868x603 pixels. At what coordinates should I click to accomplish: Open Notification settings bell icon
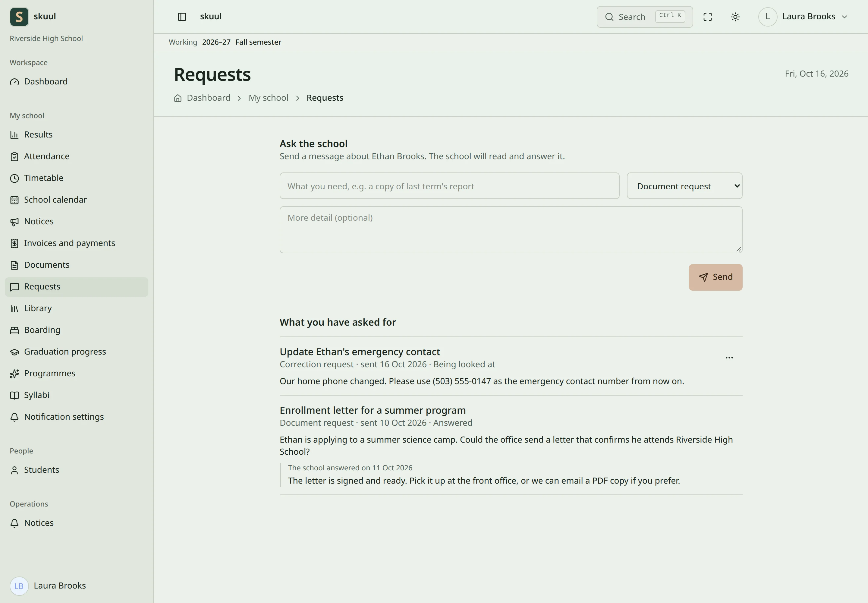(x=14, y=417)
